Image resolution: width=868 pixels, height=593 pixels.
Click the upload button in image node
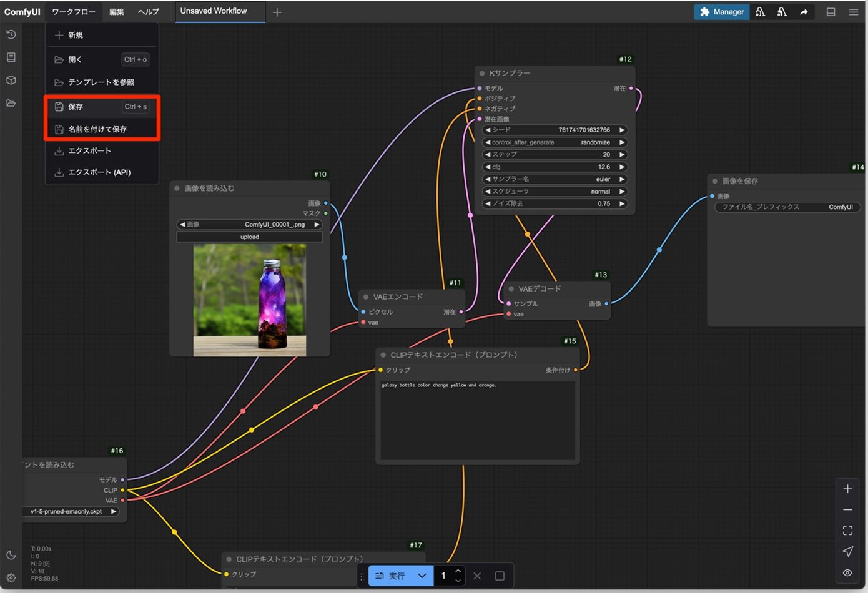tap(250, 237)
